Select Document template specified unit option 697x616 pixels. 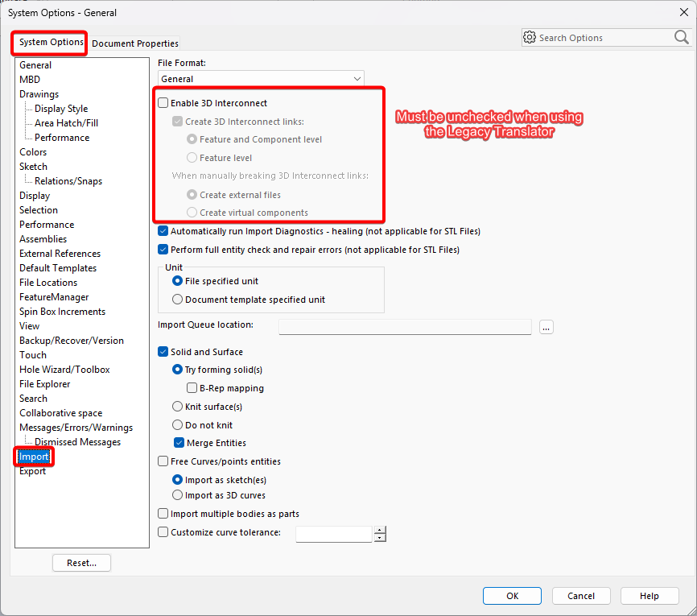(177, 300)
